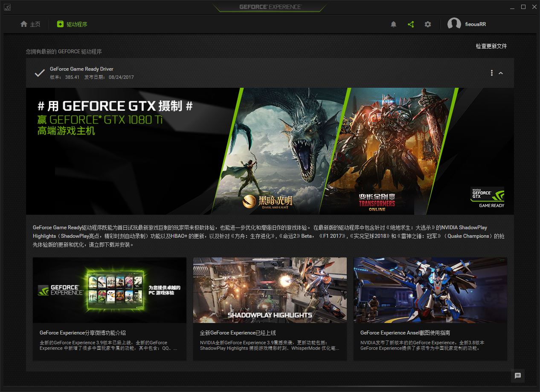Open the GeForce Experience微博 sharing article thumbnail

click(x=110, y=290)
